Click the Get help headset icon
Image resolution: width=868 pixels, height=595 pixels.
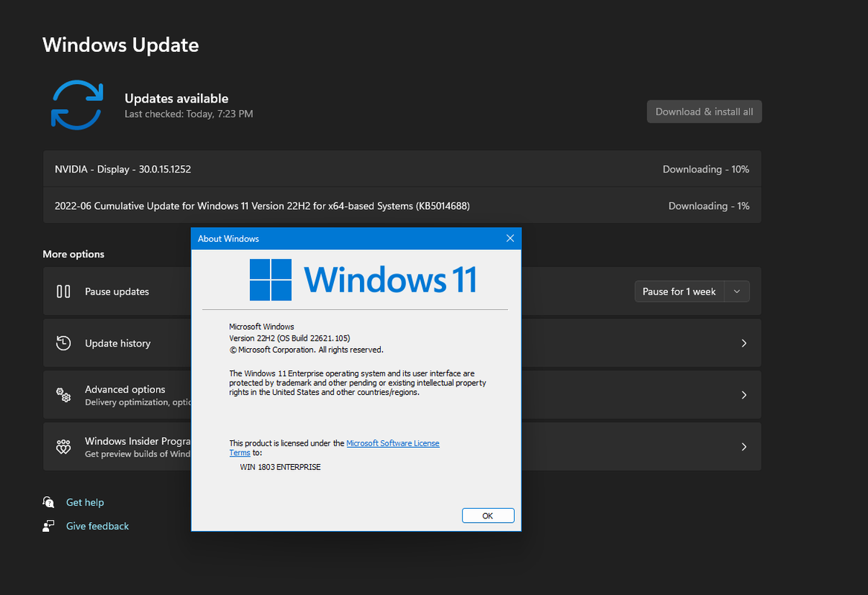click(48, 502)
